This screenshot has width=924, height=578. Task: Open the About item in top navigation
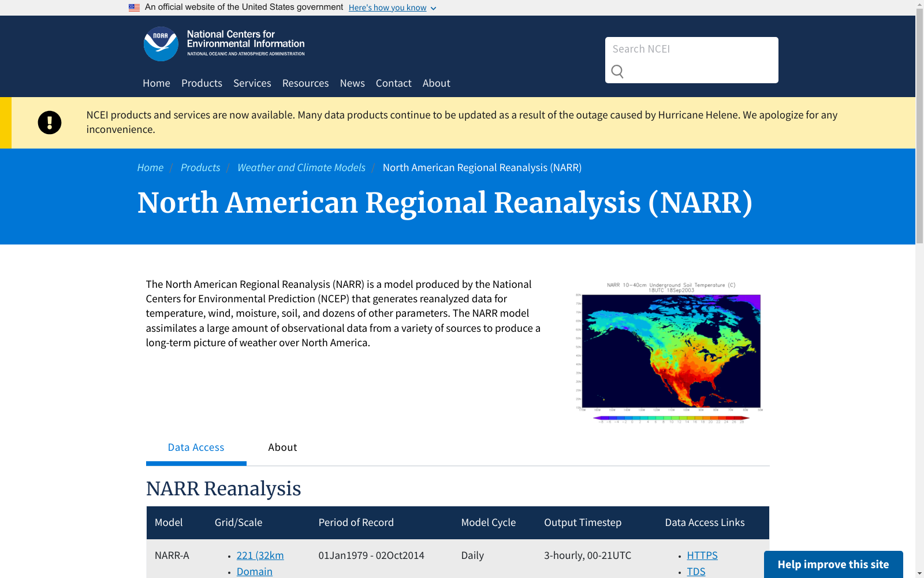(437, 83)
